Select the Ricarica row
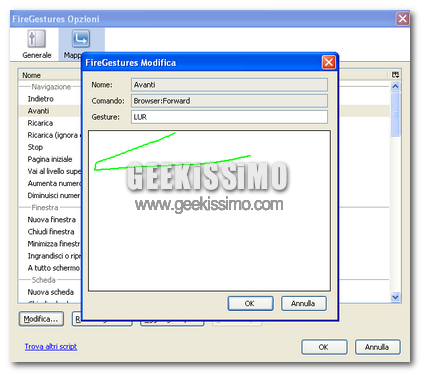The height and width of the screenshot is (373, 421). (x=50, y=123)
